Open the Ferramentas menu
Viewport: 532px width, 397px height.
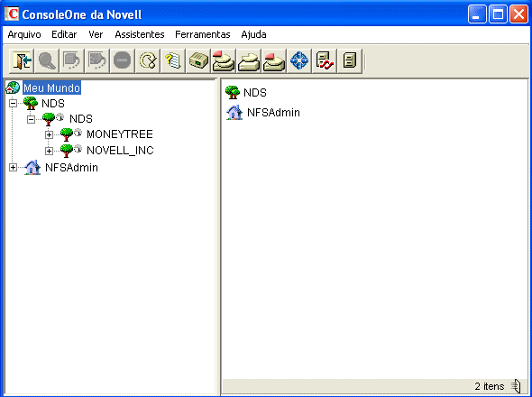tap(203, 34)
